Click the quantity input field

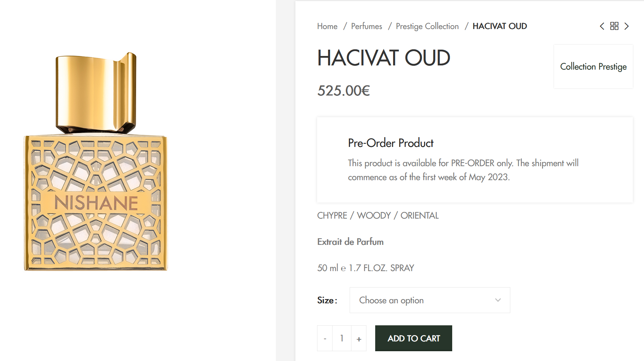tap(342, 338)
